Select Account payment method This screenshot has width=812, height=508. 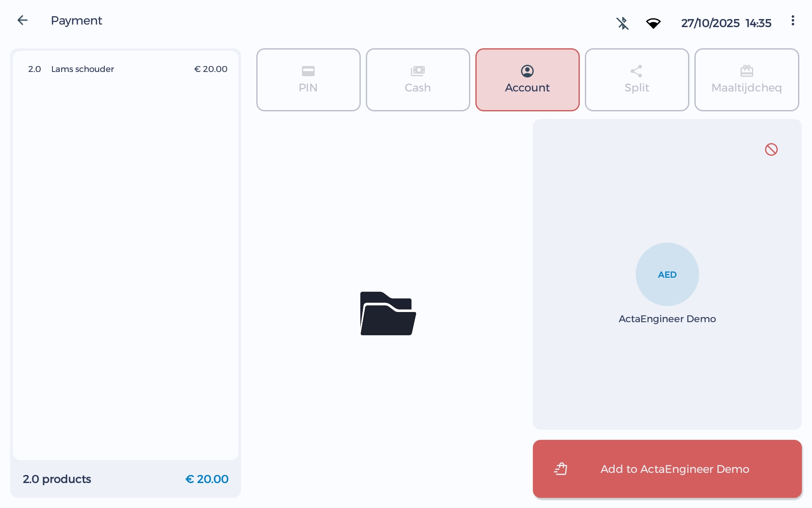point(527,80)
